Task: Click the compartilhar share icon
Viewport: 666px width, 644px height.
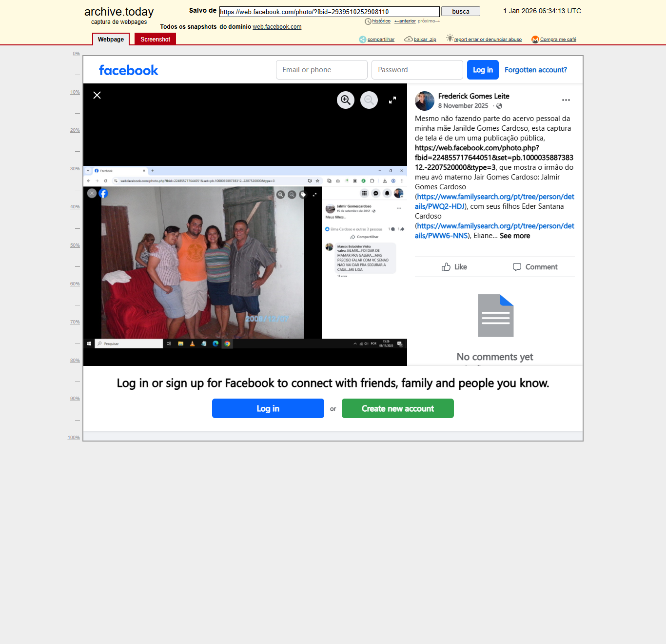Action: click(x=363, y=40)
